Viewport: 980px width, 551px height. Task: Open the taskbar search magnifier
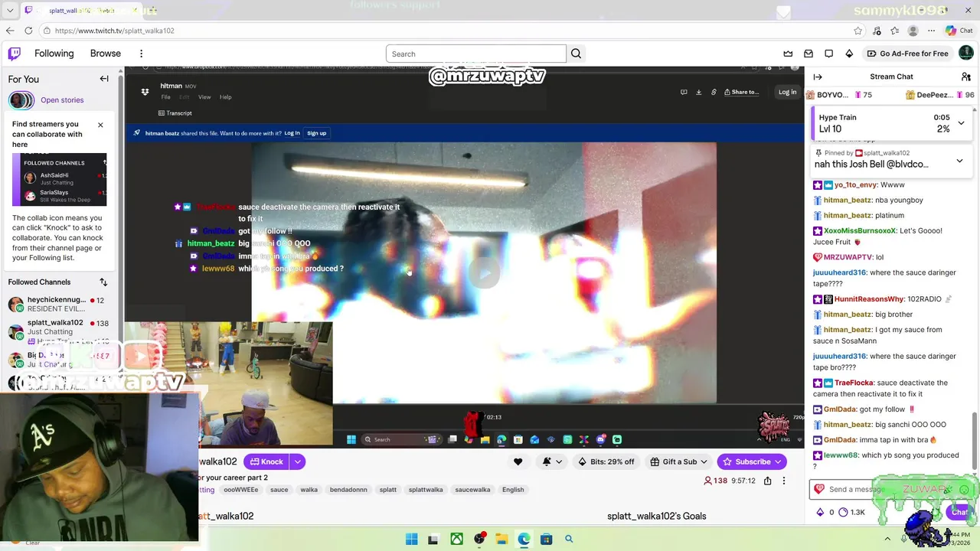point(569,540)
